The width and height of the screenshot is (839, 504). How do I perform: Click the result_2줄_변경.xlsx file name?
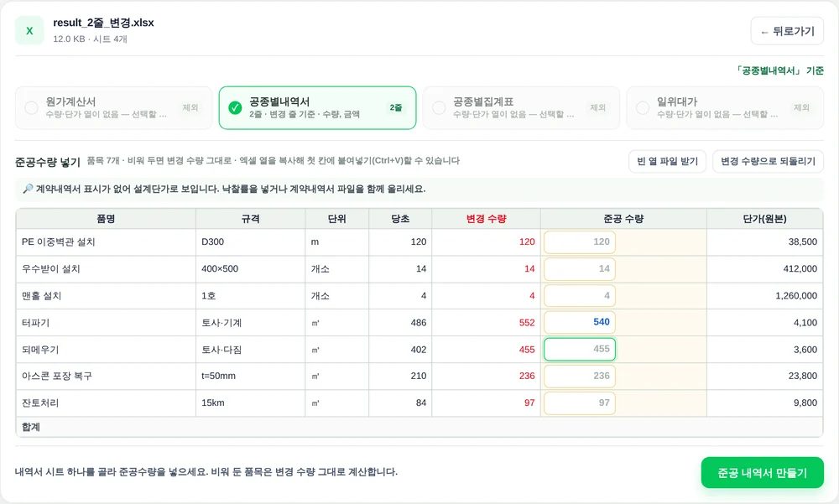click(x=103, y=23)
